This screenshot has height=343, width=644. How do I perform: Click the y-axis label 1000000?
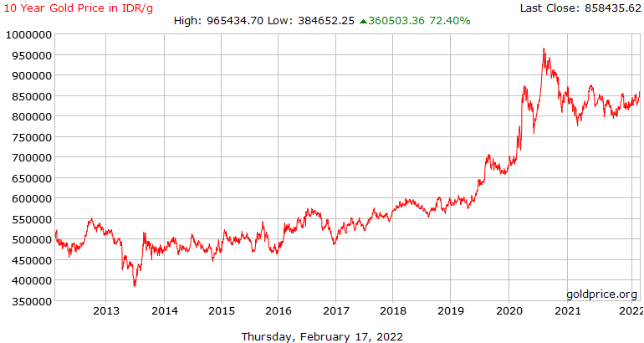click(28, 34)
